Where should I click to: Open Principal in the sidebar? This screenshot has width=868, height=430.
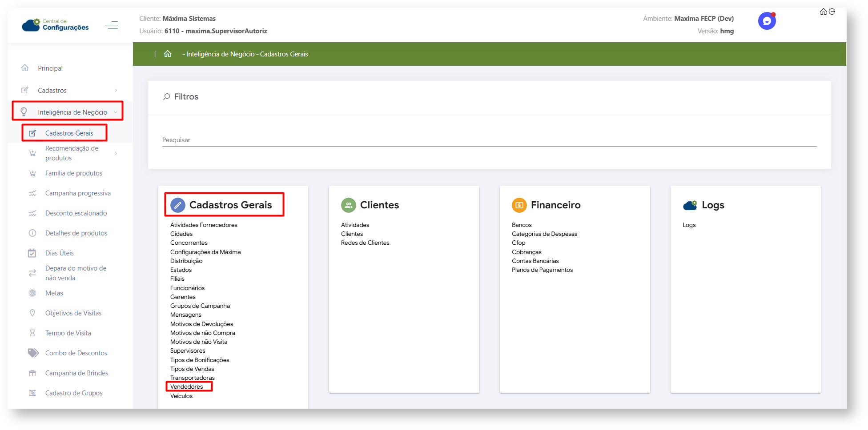[50, 68]
